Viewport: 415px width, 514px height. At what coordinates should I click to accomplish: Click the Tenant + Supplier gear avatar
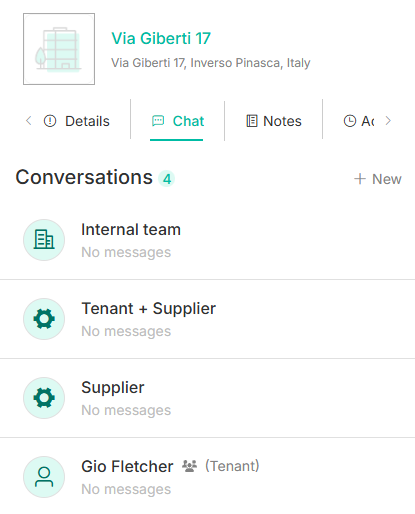44,319
